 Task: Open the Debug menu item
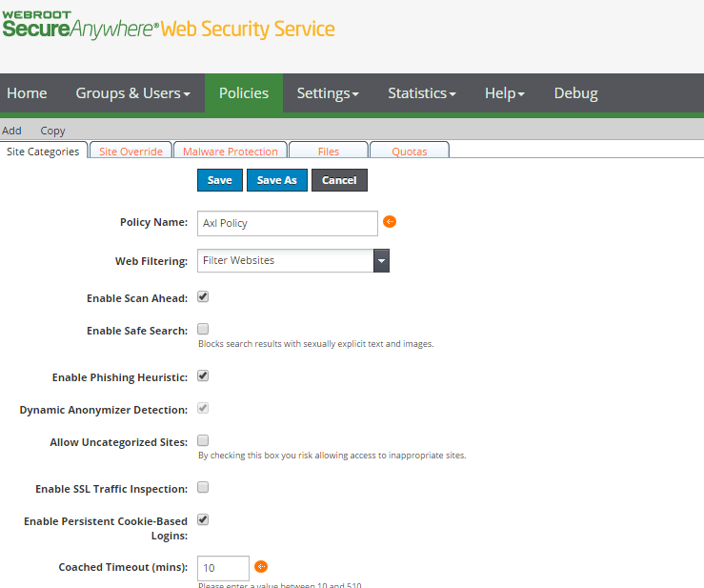coord(575,93)
